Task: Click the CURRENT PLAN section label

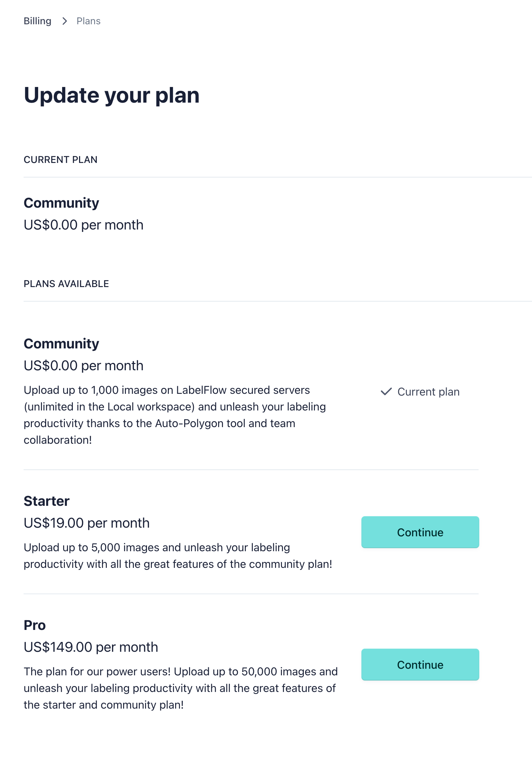Action: coord(60,159)
